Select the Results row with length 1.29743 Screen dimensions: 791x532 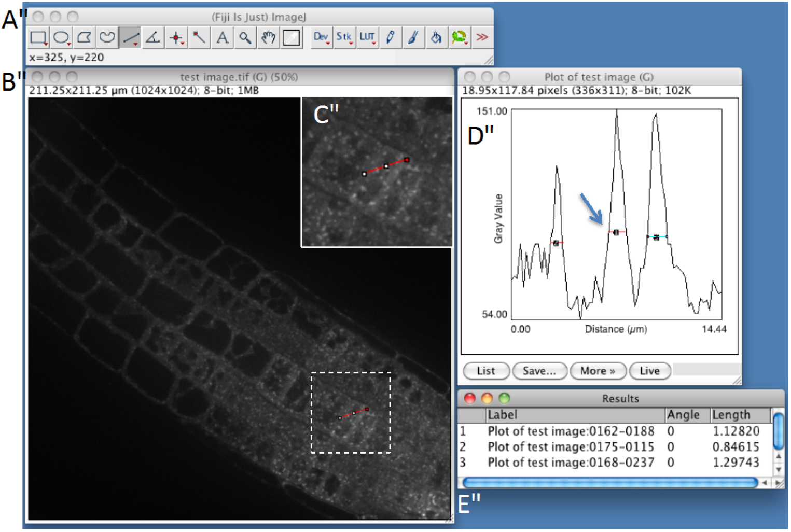(614, 463)
